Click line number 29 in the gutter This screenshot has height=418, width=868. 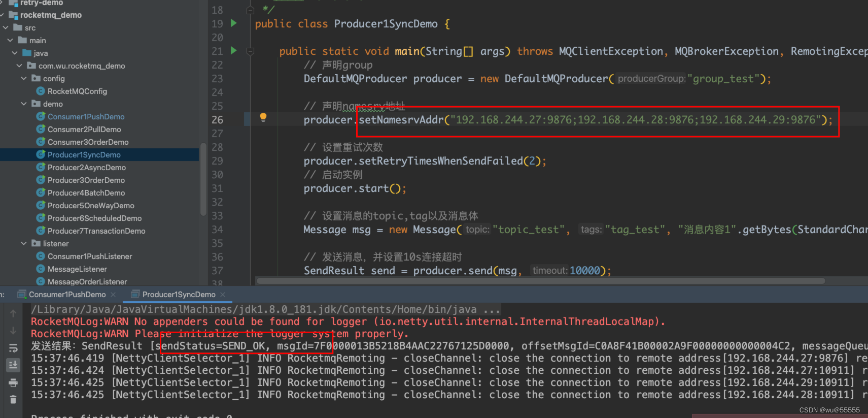[217, 161]
